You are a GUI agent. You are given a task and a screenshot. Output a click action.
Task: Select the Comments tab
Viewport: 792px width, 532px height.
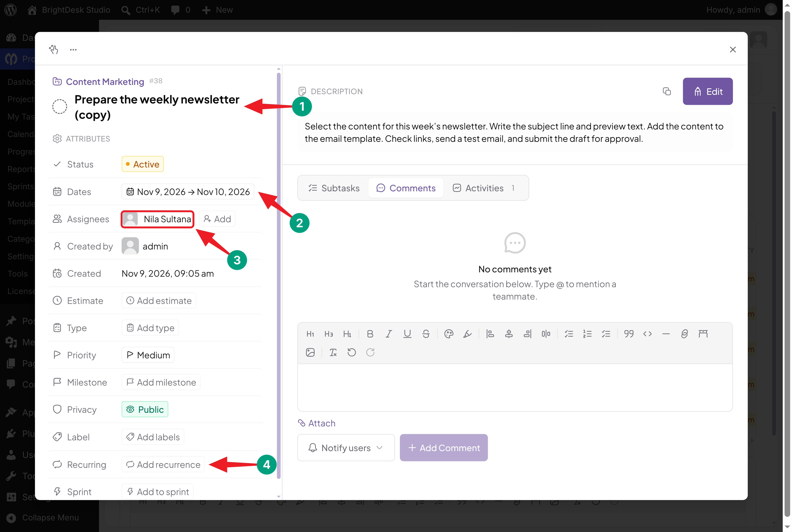pyautogui.click(x=406, y=188)
